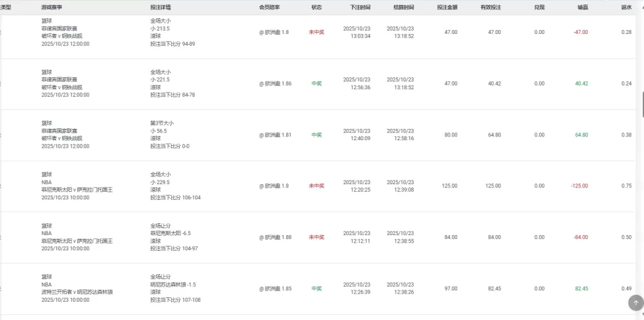The height and width of the screenshot is (320, 644).
Task: Click the 投注详情 column header
Action: [160, 7]
